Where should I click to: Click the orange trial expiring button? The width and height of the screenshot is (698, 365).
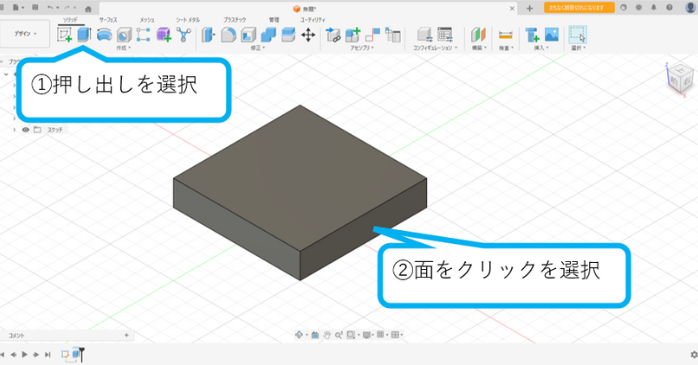pos(579,8)
